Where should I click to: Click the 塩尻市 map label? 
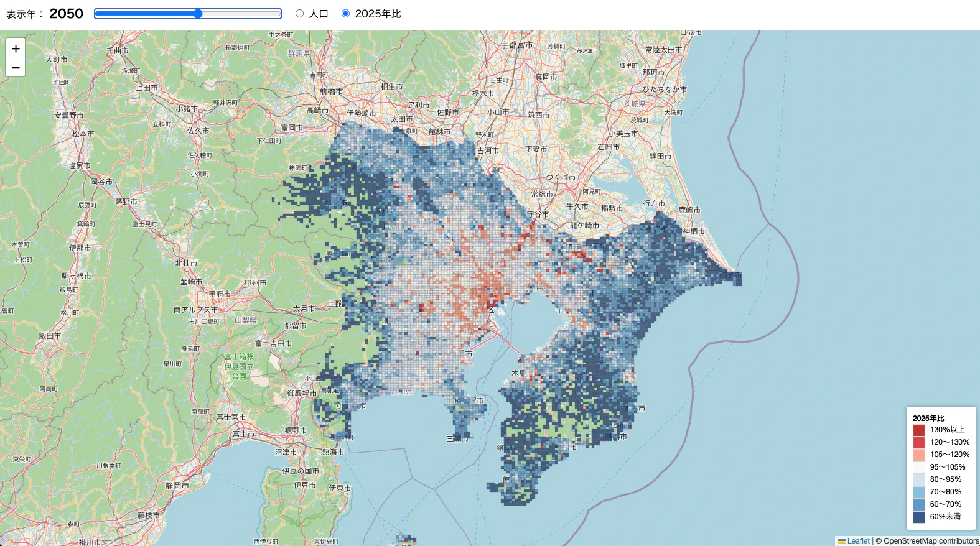point(80,165)
